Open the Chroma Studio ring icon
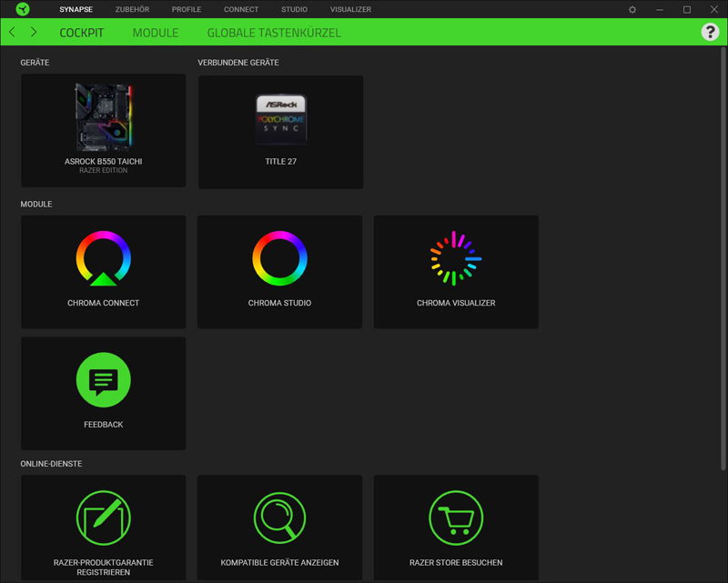The width and height of the screenshot is (728, 583). [x=279, y=258]
